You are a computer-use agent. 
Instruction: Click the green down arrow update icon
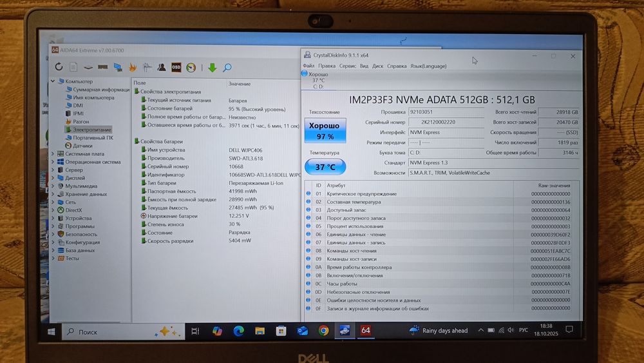tap(212, 68)
